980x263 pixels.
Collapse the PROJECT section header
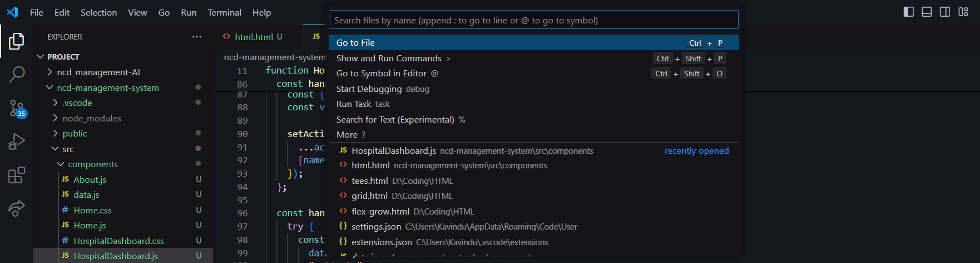point(123,57)
